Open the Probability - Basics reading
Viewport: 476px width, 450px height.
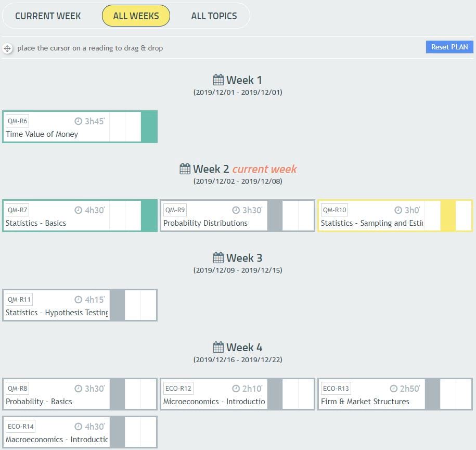coord(39,402)
